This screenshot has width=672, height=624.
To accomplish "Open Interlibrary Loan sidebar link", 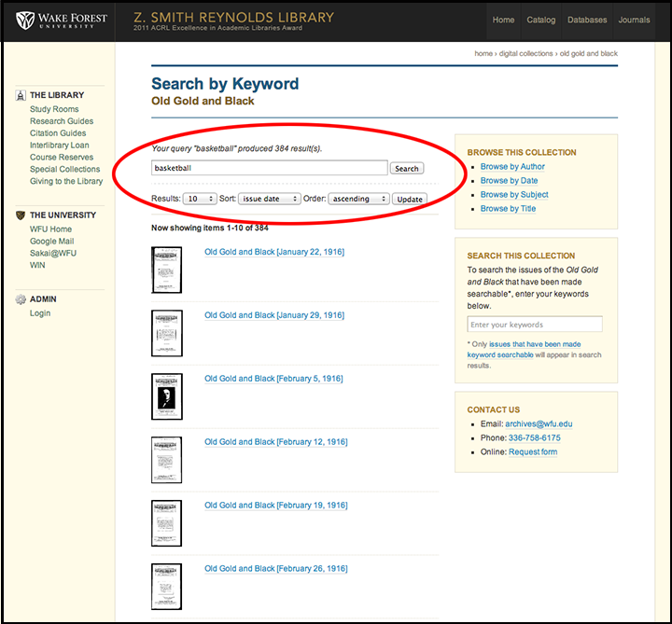I will point(59,146).
